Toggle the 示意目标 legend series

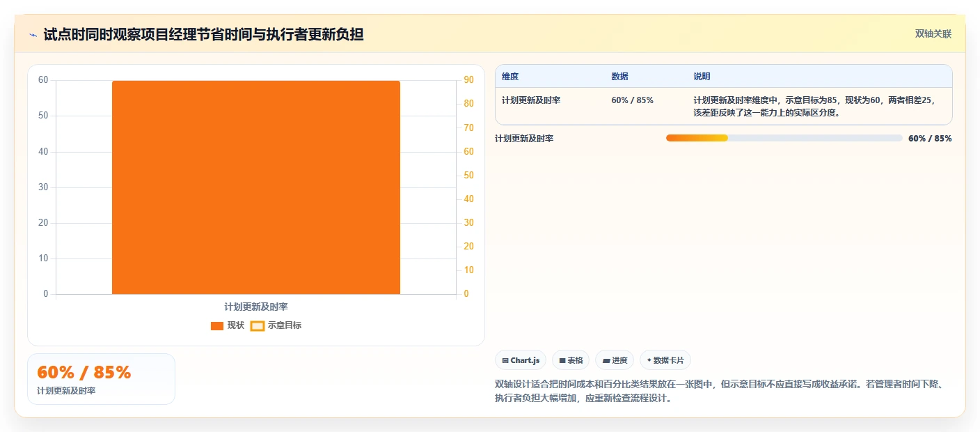tap(276, 325)
